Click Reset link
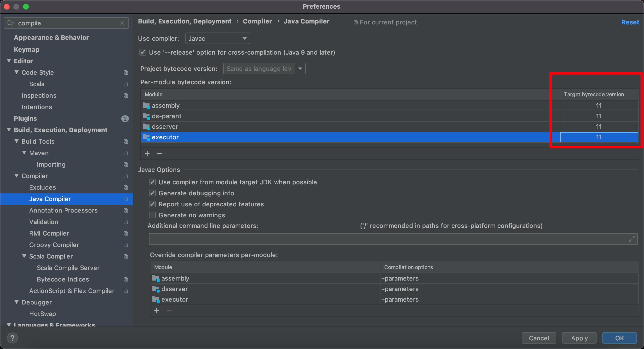644x349 pixels. click(630, 22)
